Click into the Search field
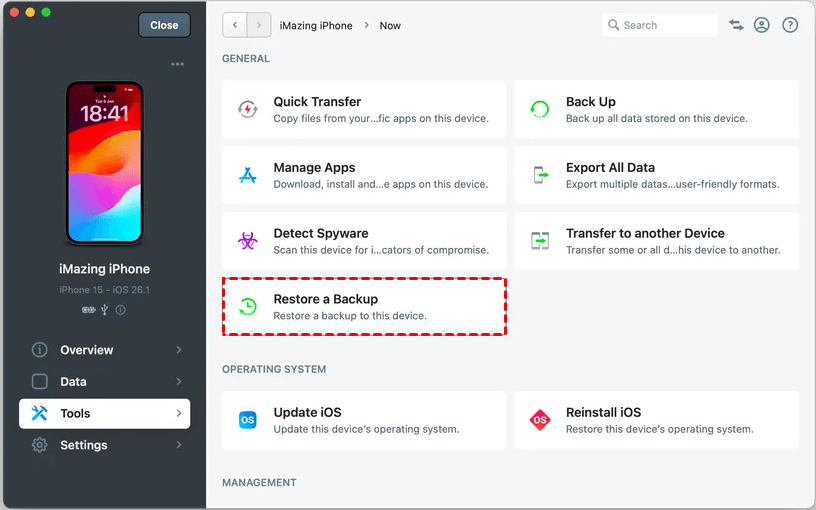Image resolution: width=816 pixels, height=510 pixels. (660, 25)
